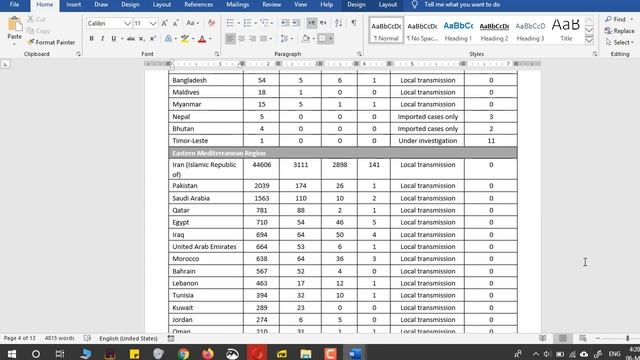The width and height of the screenshot is (640, 360).
Task: Switch to Read Mode view
Action: [542, 338]
